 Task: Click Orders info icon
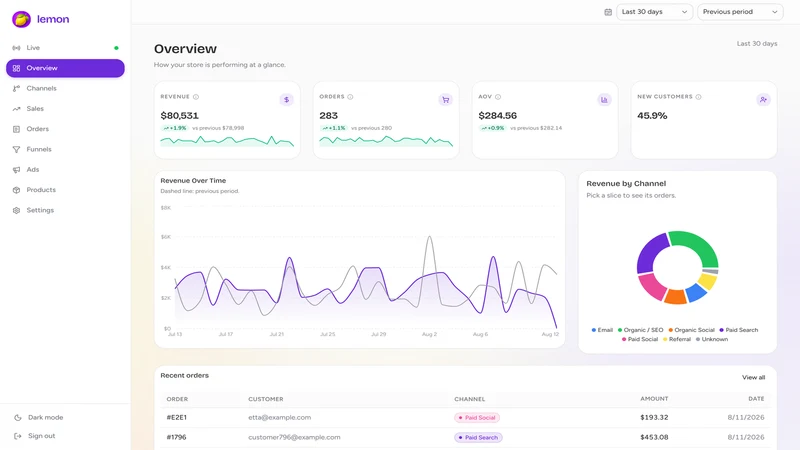[x=350, y=97]
